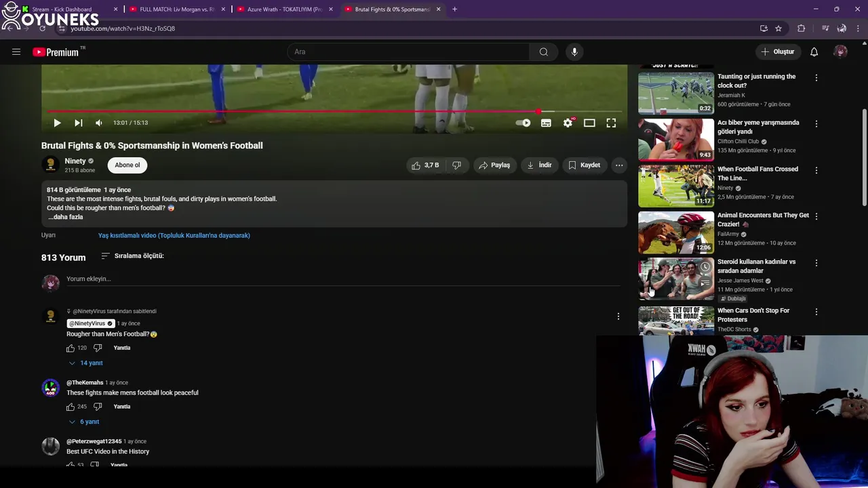Play the paused video
This screenshot has width=868, height=488.
coord(57,123)
